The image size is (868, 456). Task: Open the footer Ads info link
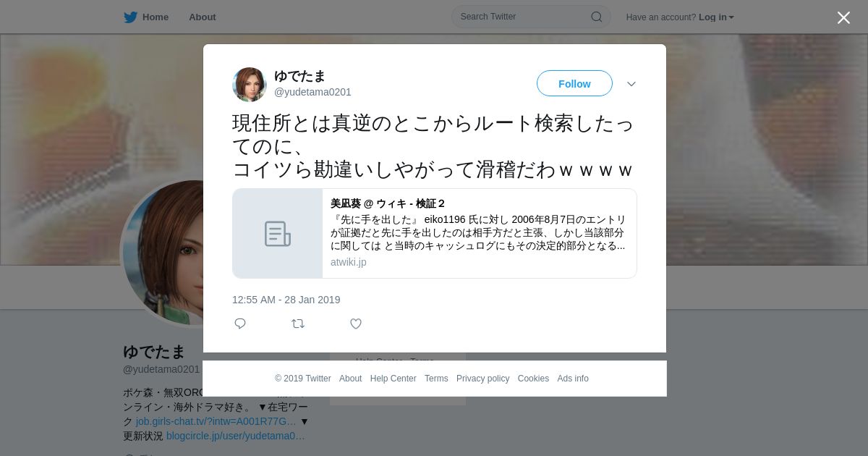click(573, 379)
